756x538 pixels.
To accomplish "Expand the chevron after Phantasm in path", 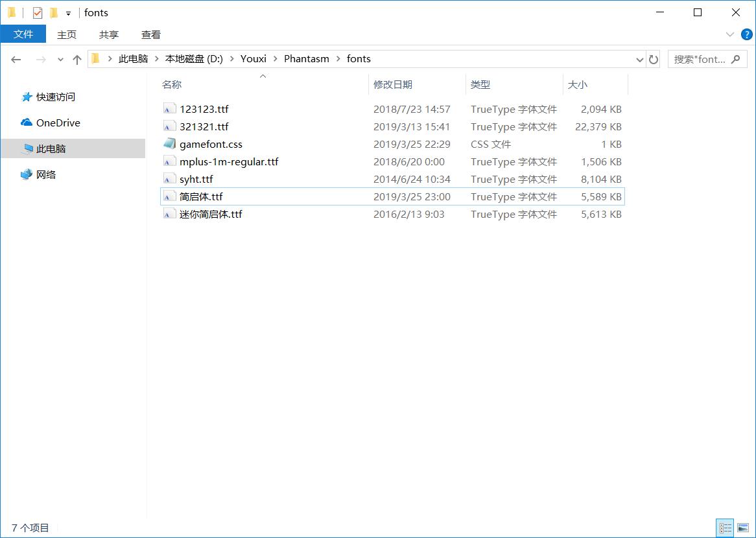I will point(338,59).
